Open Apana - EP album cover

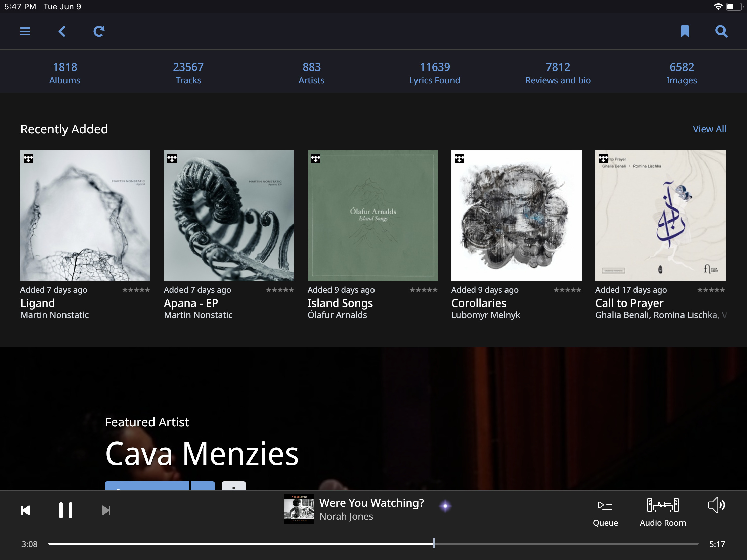pos(229,215)
